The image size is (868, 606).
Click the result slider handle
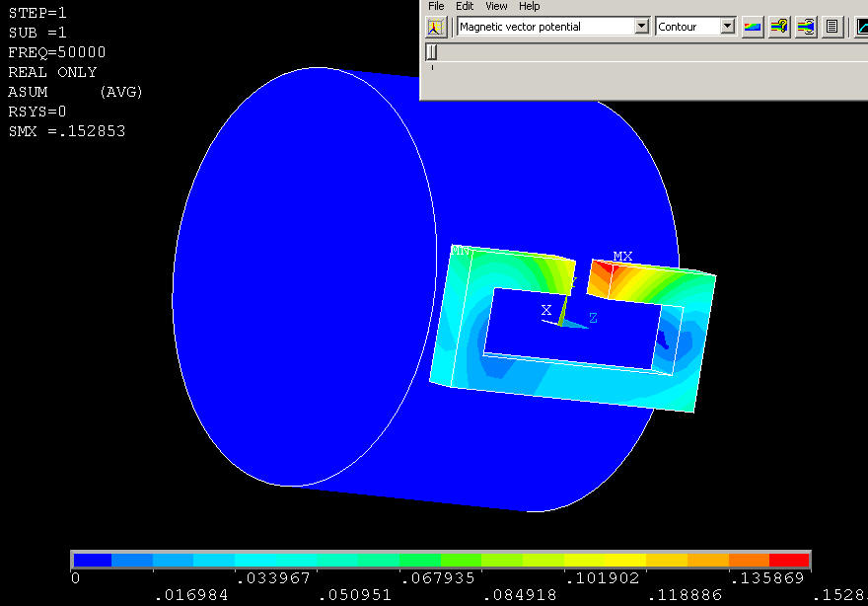tap(431, 51)
